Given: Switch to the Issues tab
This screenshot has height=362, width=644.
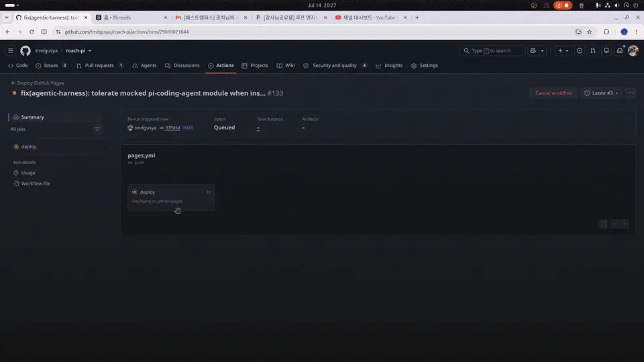Looking at the screenshot, I should 52,65.
